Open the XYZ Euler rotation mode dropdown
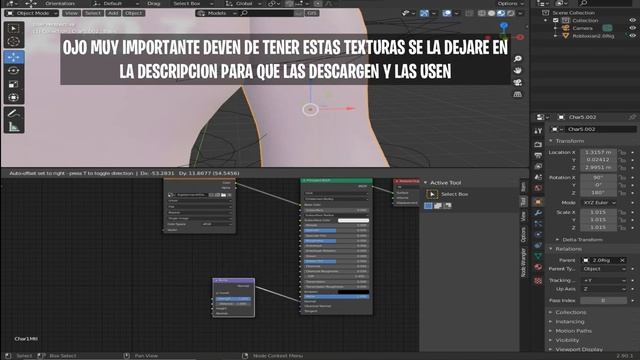 tap(599, 203)
